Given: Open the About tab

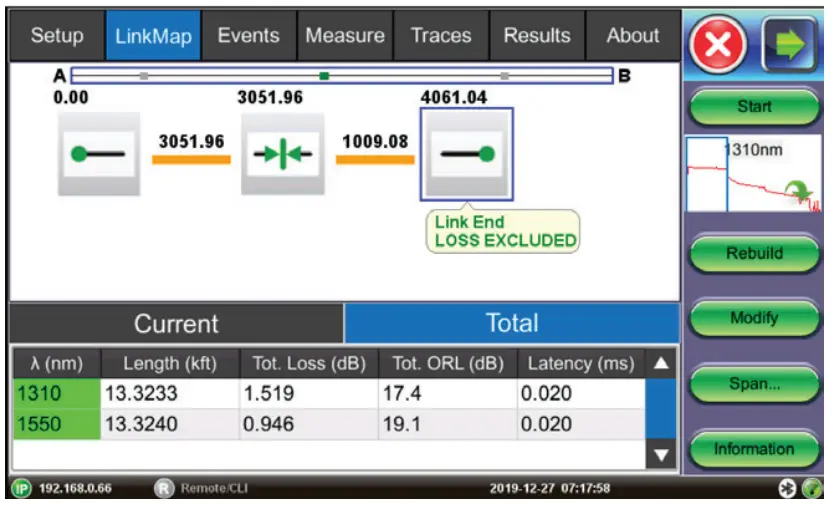Looking at the screenshot, I should coord(633,36).
